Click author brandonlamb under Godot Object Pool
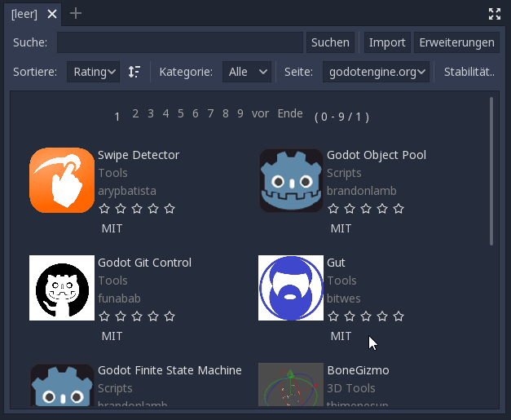 click(362, 191)
